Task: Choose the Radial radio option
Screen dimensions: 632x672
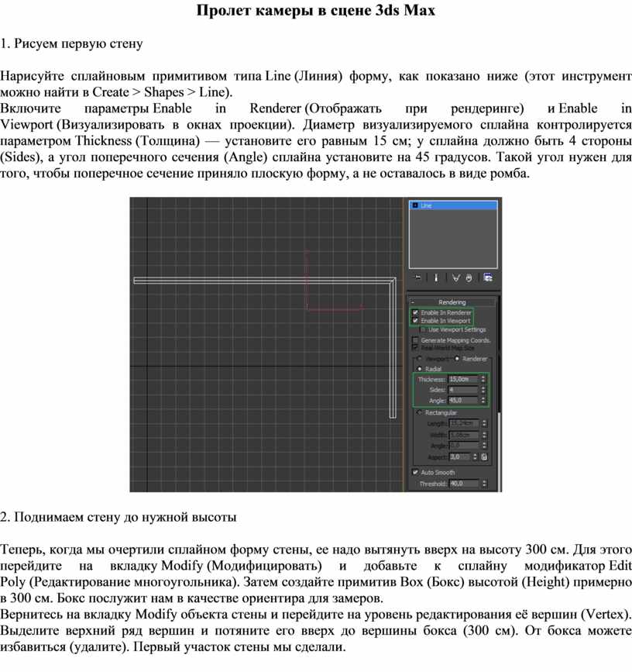Action: tap(420, 369)
